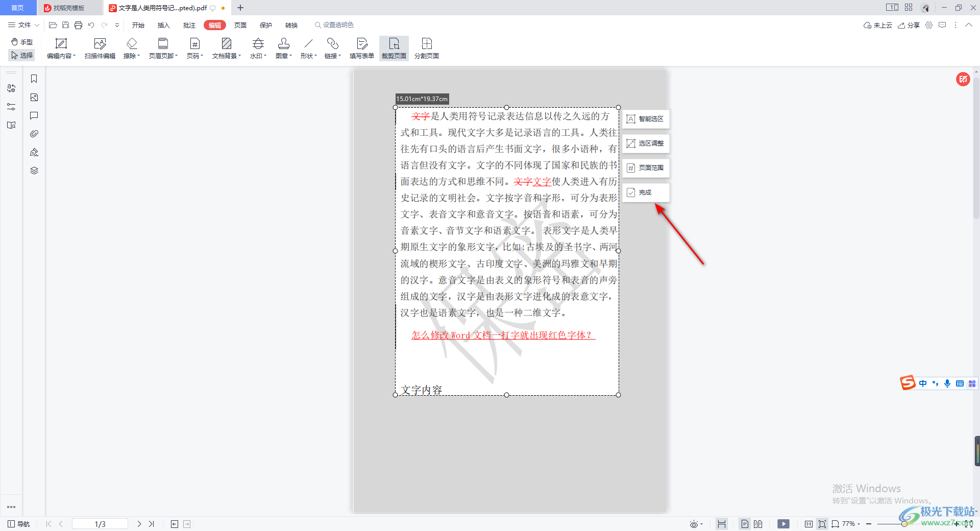This screenshot has height=531, width=980.
Task: Open the signature pen panel in sidebar
Action: [x=34, y=152]
